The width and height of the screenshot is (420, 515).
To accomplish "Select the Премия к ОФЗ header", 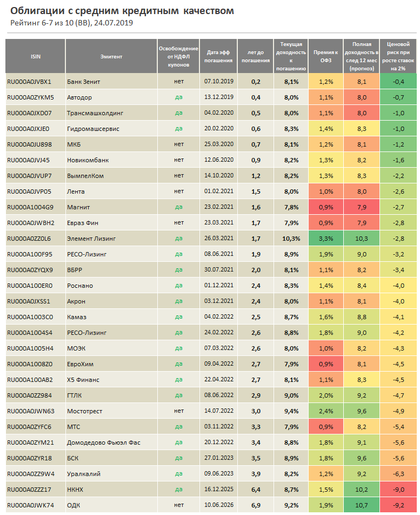I will [x=325, y=56].
